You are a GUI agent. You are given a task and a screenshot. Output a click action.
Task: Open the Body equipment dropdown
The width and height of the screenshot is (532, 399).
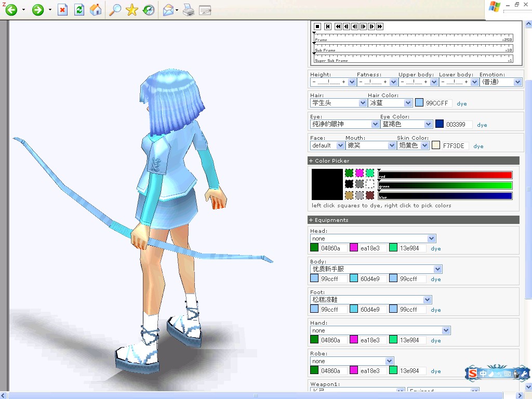pyautogui.click(x=376, y=269)
